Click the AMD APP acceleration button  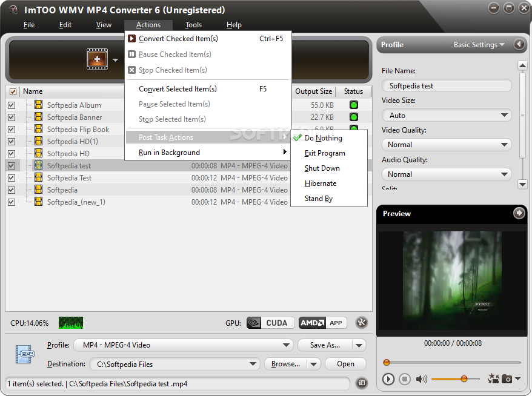click(323, 323)
